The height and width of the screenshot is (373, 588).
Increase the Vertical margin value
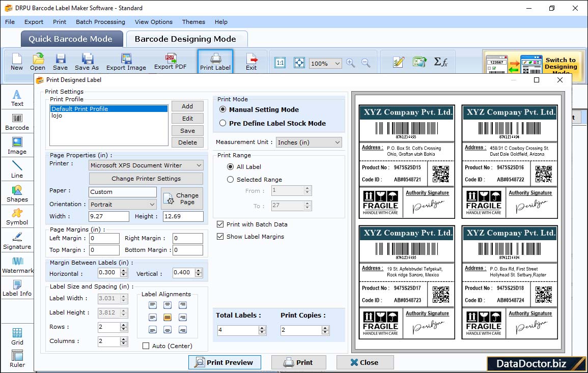point(199,270)
